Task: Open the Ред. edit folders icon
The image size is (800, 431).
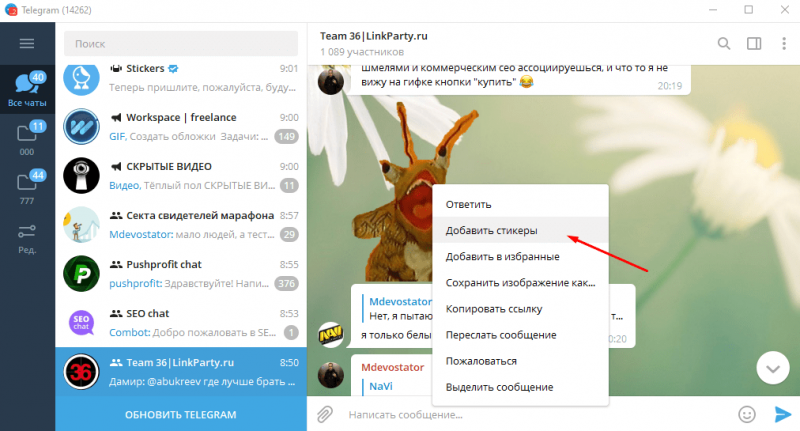Action: tap(28, 239)
